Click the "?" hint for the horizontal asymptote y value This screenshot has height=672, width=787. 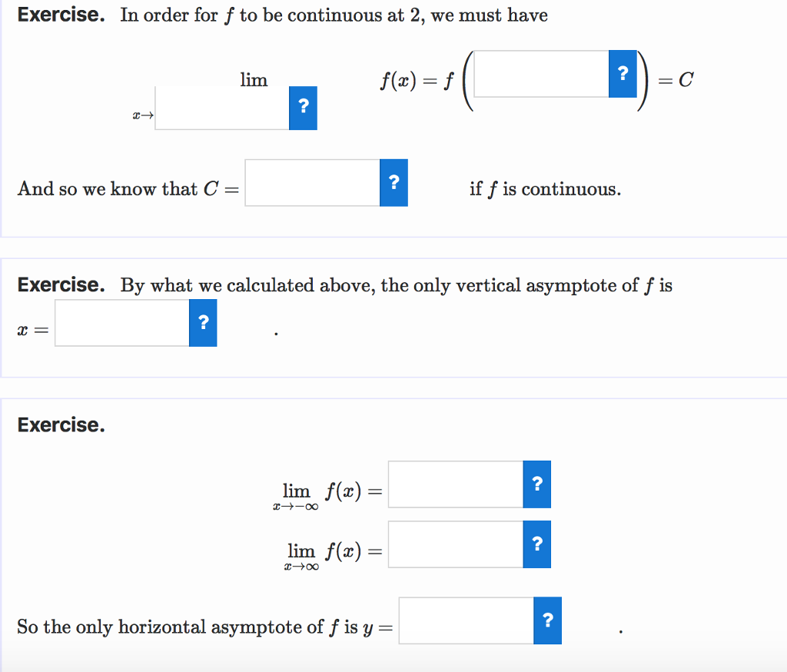tap(546, 620)
